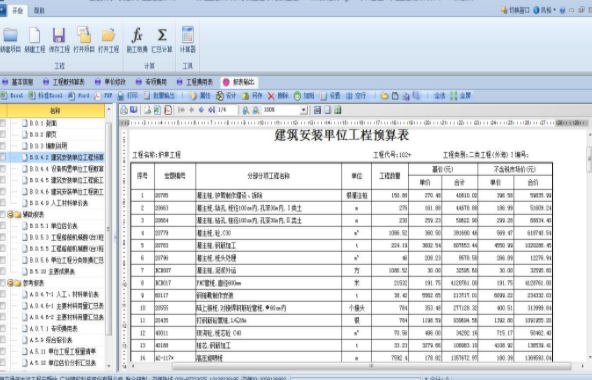Viewport: 592px width, 380px height.
Task: Tick checkbox for A.0.7.1 row
Action: click(3, 329)
